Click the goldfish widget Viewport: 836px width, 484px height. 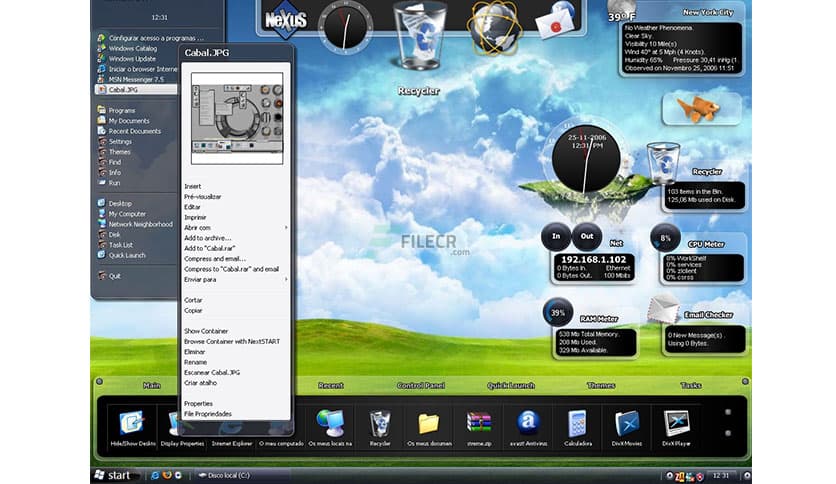[701, 109]
